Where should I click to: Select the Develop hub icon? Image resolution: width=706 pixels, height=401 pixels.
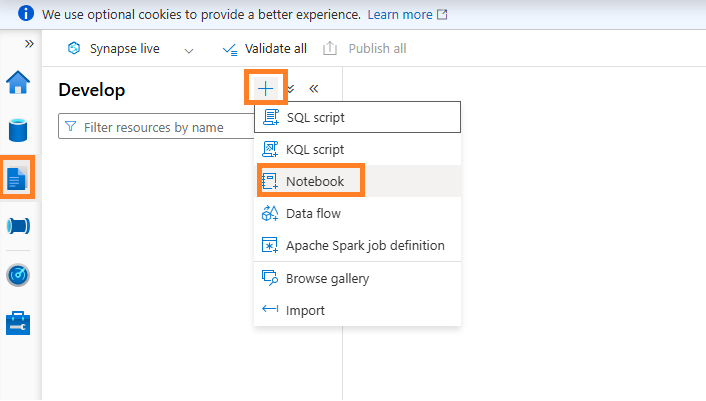coord(19,178)
